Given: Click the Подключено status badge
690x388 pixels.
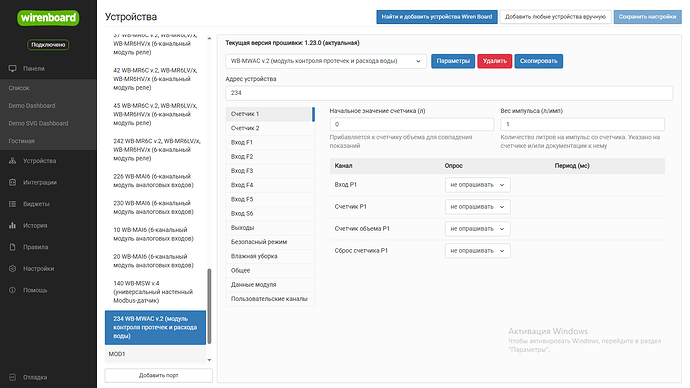Looking at the screenshot, I should (48, 44).
